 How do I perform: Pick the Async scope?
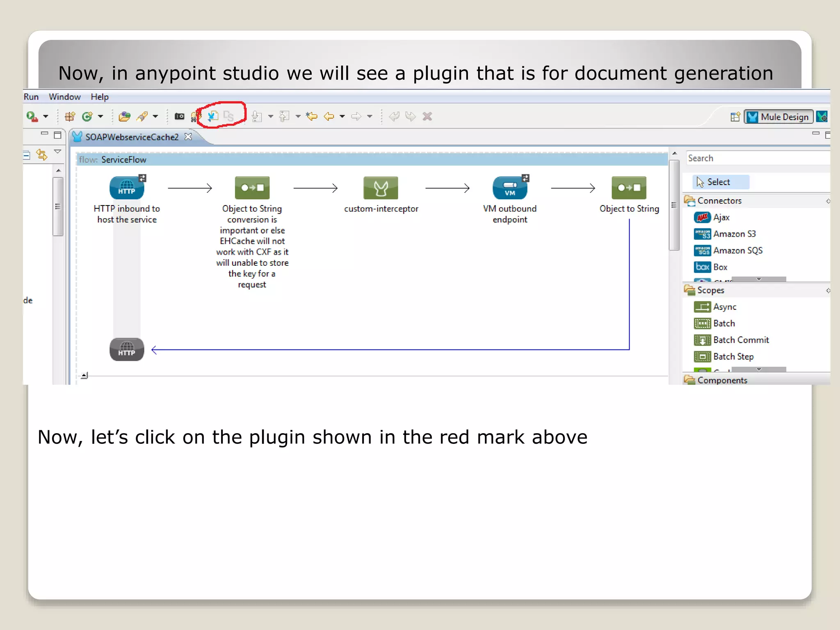coord(715,307)
